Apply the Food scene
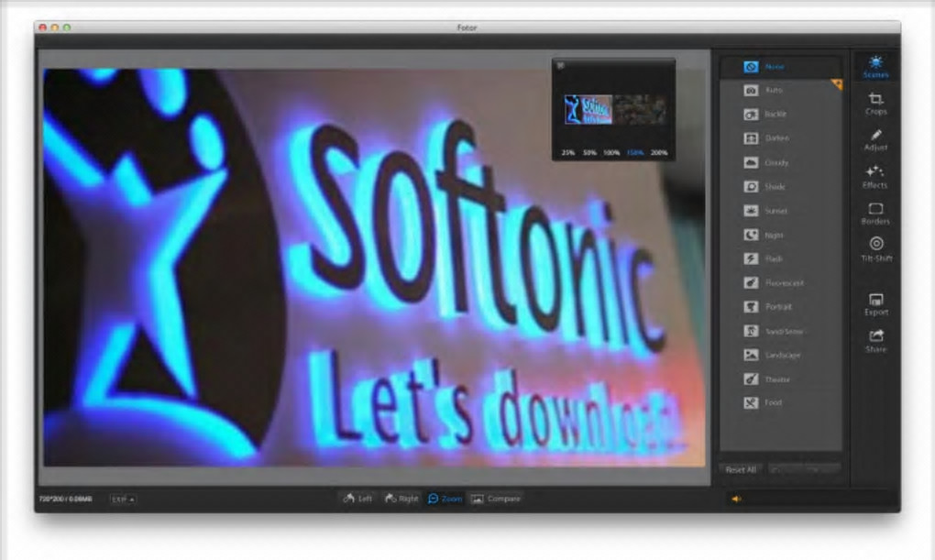This screenshot has height=560, width=935. coord(780,402)
